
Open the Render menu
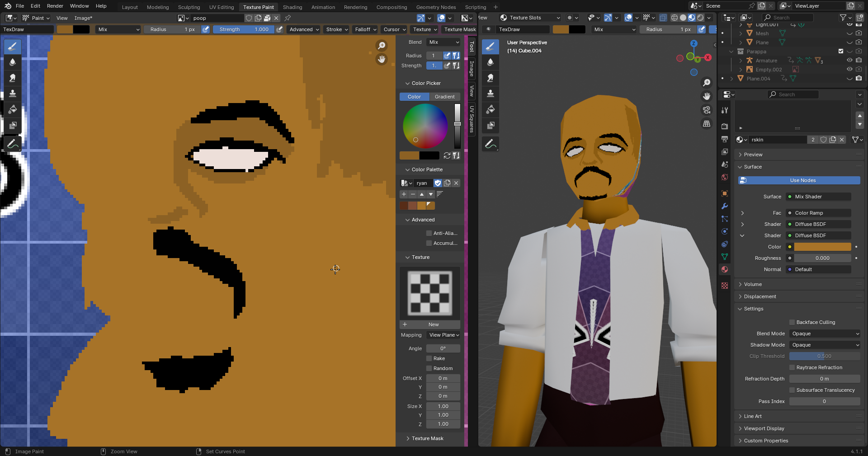pyautogui.click(x=55, y=6)
